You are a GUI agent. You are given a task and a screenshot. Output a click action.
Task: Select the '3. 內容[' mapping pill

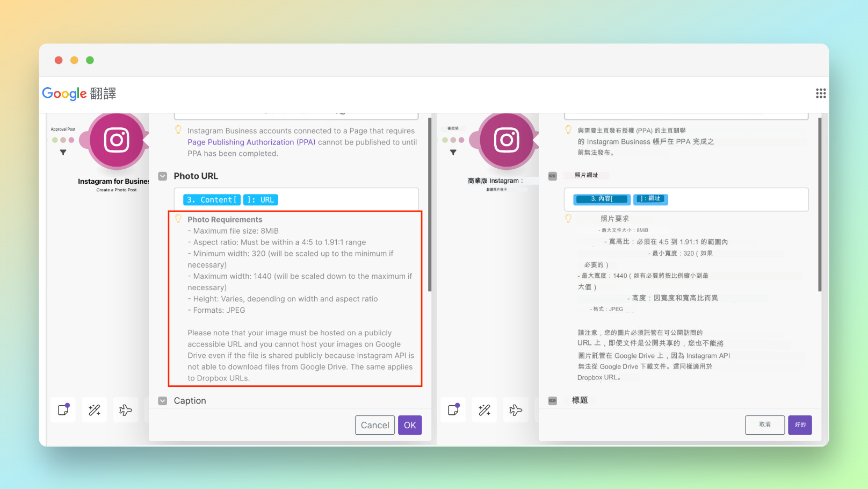[x=602, y=199]
